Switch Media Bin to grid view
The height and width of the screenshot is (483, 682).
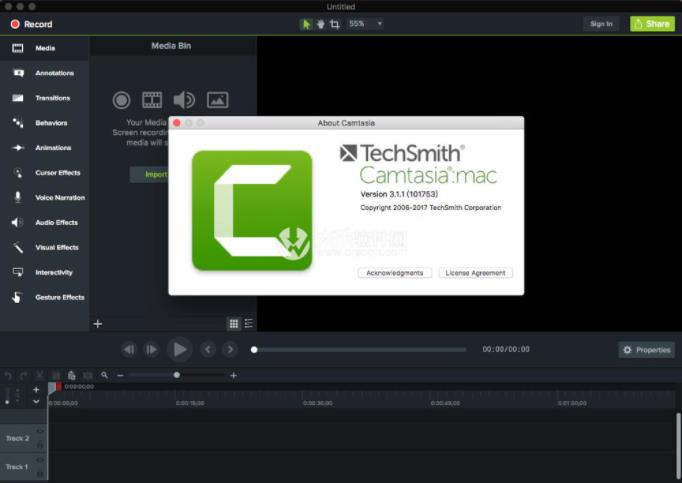[x=234, y=323]
